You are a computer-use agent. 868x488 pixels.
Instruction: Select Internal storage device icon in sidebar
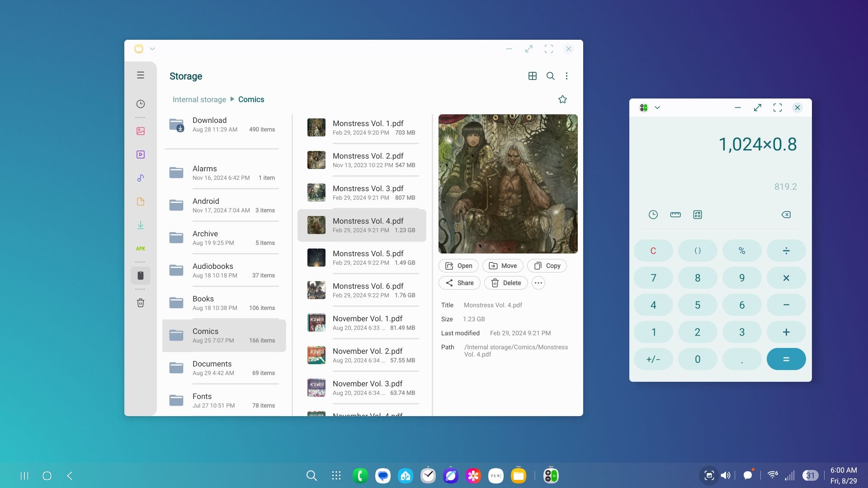pos(141,276)
